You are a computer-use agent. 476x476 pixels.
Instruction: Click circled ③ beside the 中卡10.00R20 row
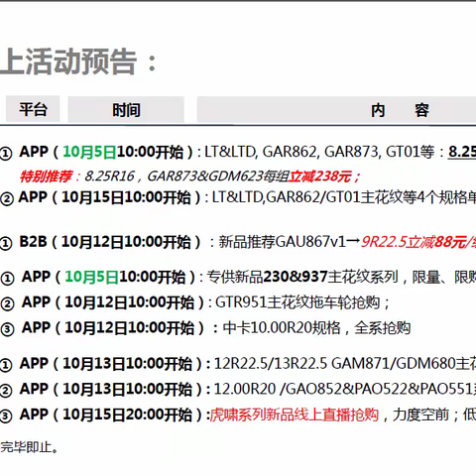click(7, 329)
